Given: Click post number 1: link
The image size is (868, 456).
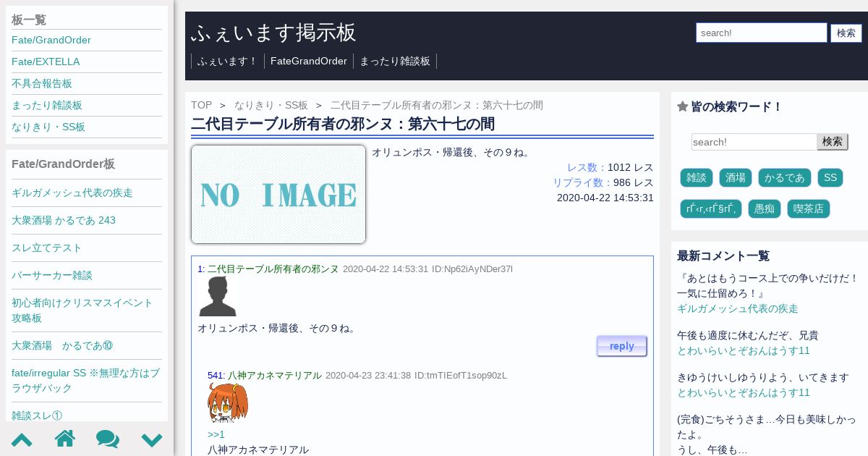Looking at the screenshot, I should [x=201, y=269].
